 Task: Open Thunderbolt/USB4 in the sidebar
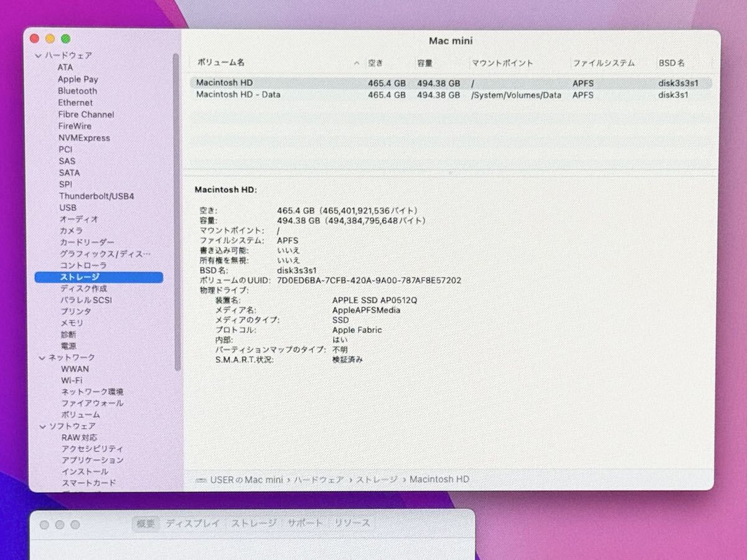96,196
